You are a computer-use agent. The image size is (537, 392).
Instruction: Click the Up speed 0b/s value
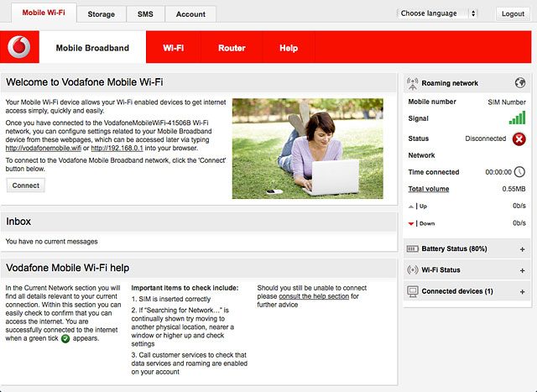point(519,206)
